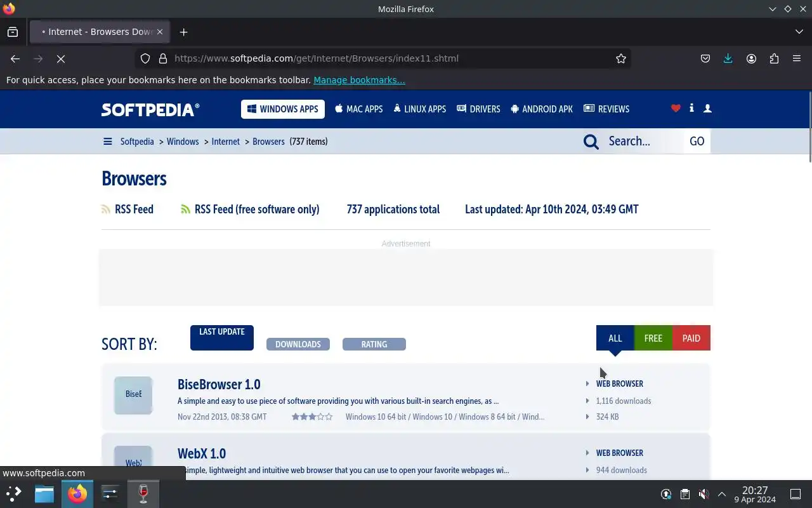
Task: Bookmark this page with star icon
Action: [x=621, y=58]
